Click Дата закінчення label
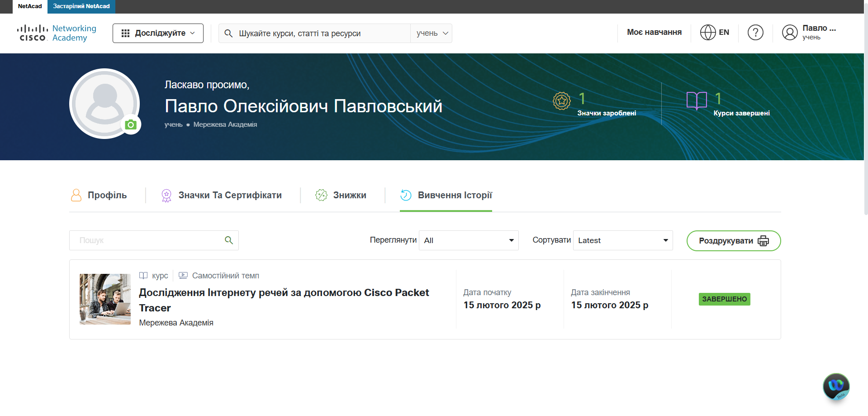Screen dimensions: 868x416 (x=600, y=292)
